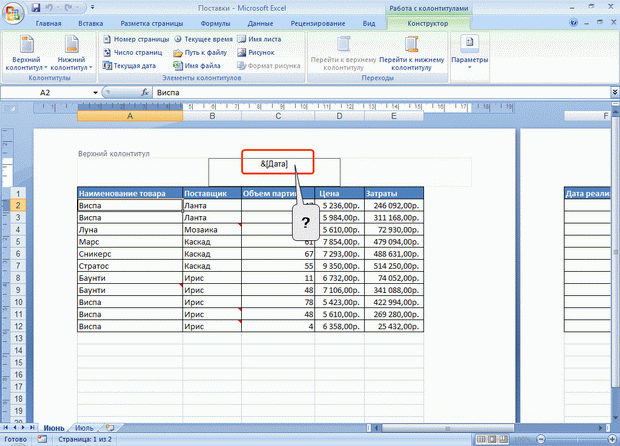This screenshot has height=446, width=620.
Task: Click the Select All corner button
Action: (x=9, y=108)
